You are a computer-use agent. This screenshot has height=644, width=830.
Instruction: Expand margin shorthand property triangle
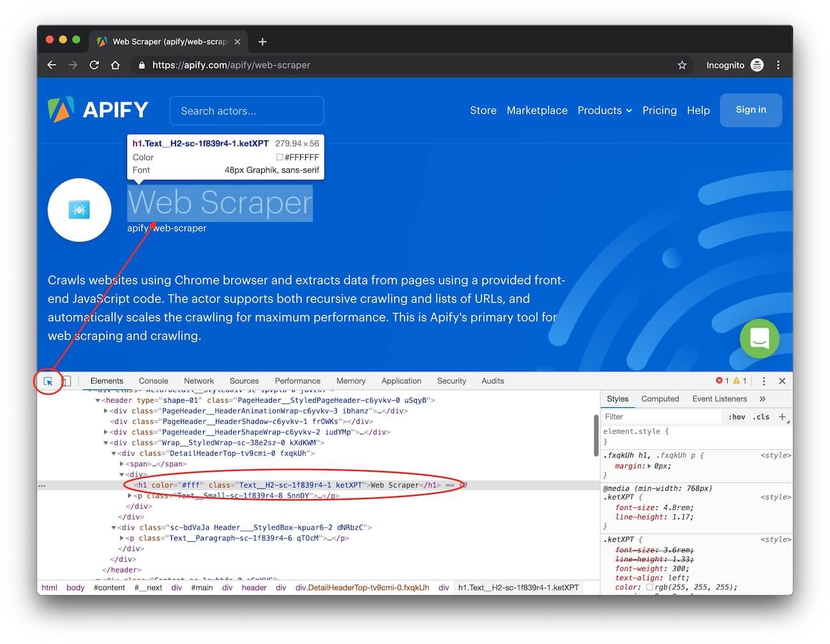[x=649, y=467]
